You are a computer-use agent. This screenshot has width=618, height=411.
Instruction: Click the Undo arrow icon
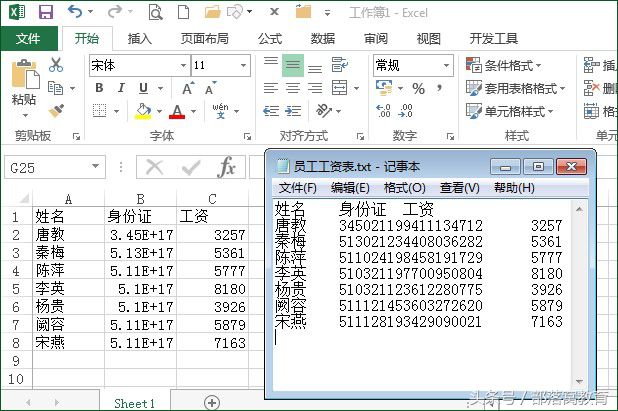click(x=75, y=12)
